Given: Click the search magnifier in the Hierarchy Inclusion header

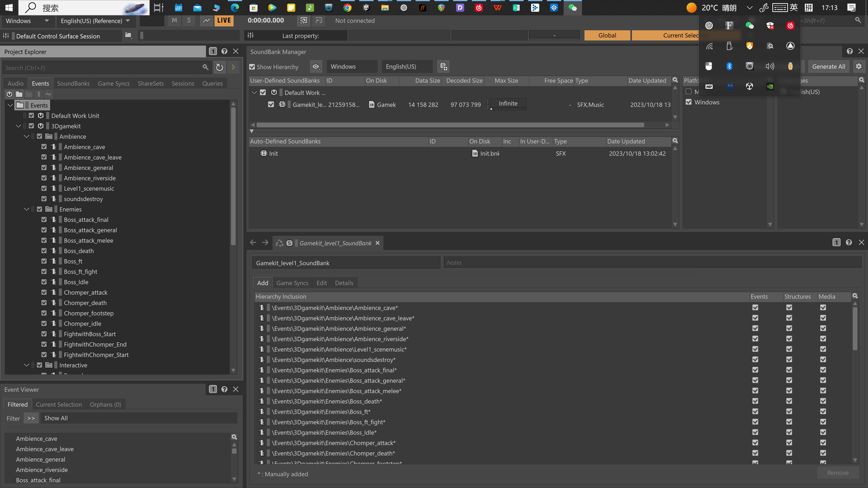Looking at the screenshot, I should point(855,296).
